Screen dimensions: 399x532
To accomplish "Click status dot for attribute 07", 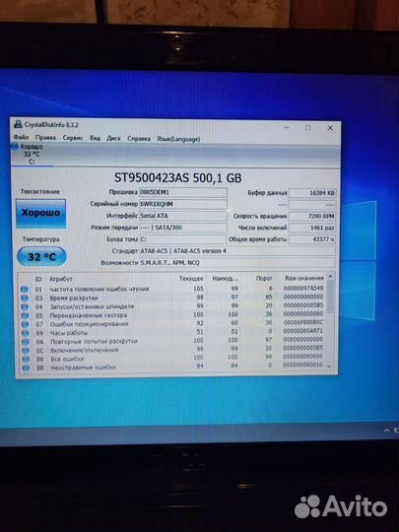I will click(x=25, y=324).
